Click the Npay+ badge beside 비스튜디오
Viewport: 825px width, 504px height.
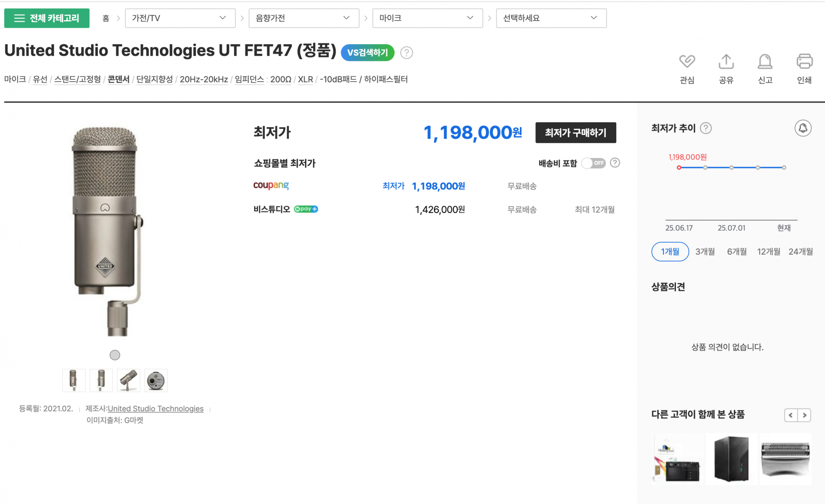coord(306,209)
